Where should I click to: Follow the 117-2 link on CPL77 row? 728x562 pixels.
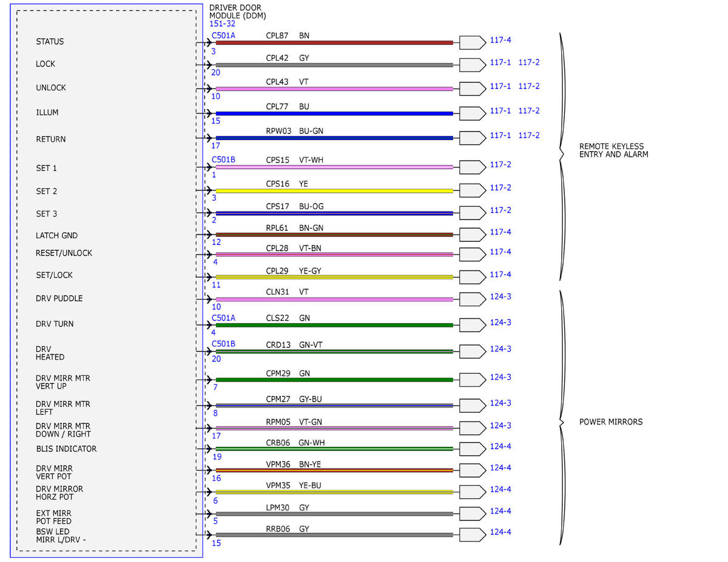pyautogui.click(x=529, y=111)
